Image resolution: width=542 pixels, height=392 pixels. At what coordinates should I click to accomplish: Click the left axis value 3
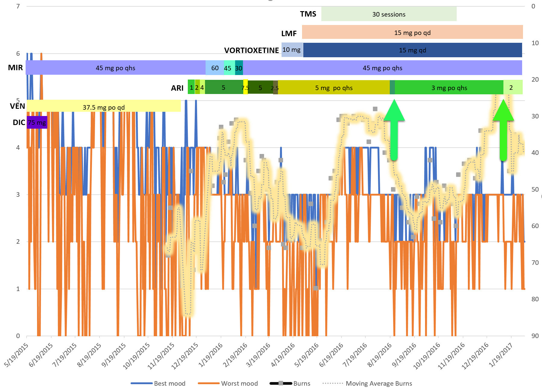pos(18,194)
